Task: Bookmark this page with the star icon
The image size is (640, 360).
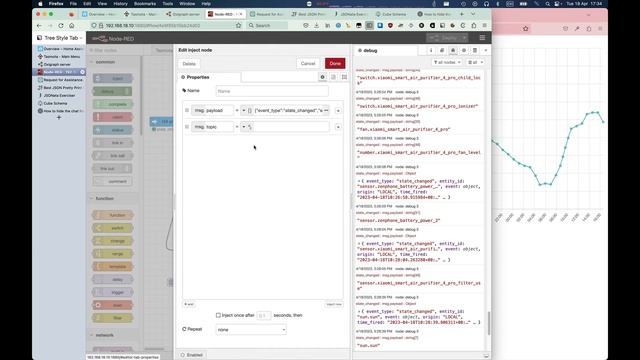Action: (x=238, y=25)
